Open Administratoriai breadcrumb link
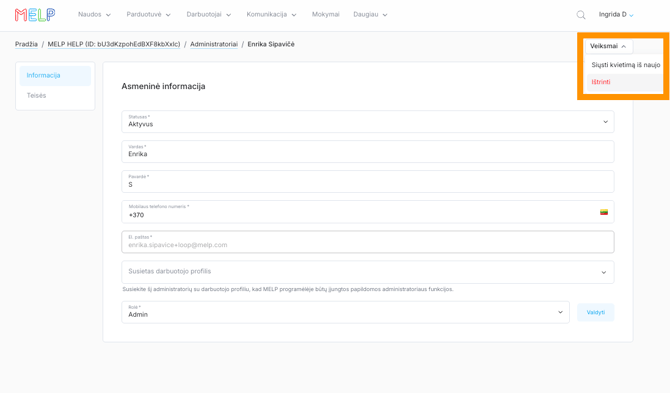The image size is (670, 393). pos(214,44)
